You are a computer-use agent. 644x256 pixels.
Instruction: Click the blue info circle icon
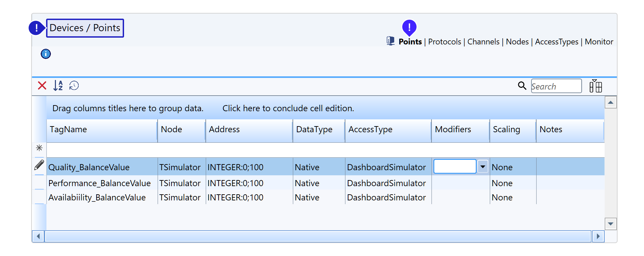click(x=46, y=54)
